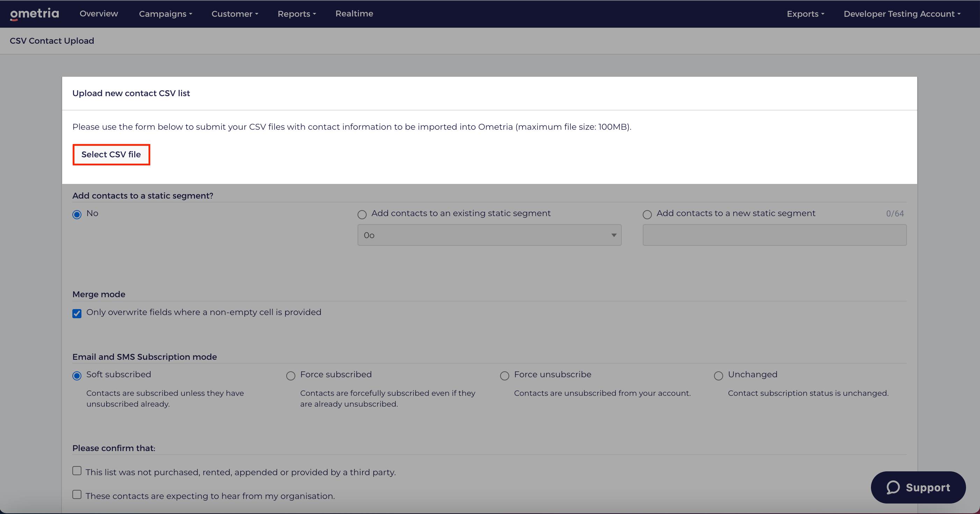Screen dimensions: 980x514
Task: Expand the Customer menu
Action: pos(235,14)
